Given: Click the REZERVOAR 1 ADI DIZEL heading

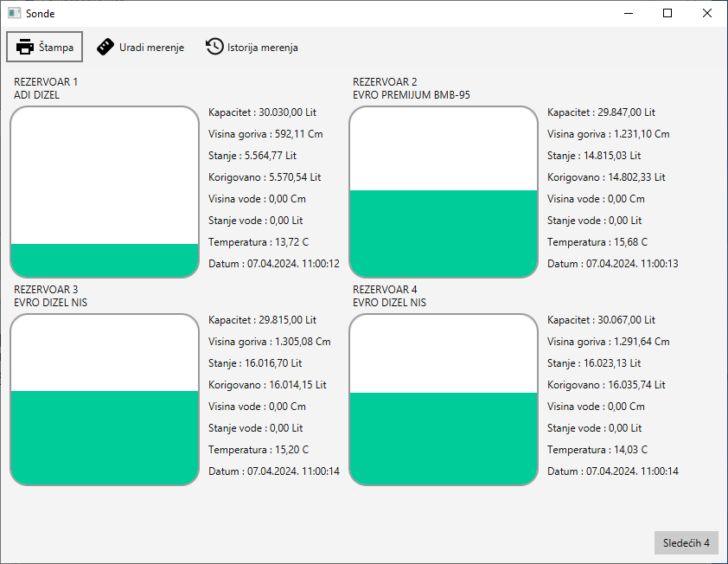Looking at the screenshot, I should pos(46,88).
